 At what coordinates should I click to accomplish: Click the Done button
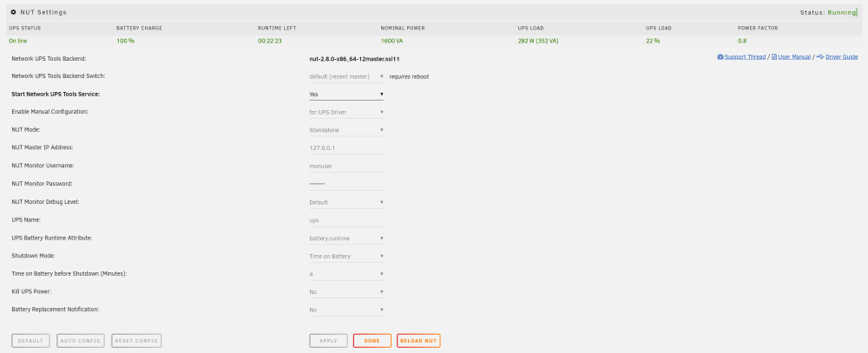click(372, 341)
